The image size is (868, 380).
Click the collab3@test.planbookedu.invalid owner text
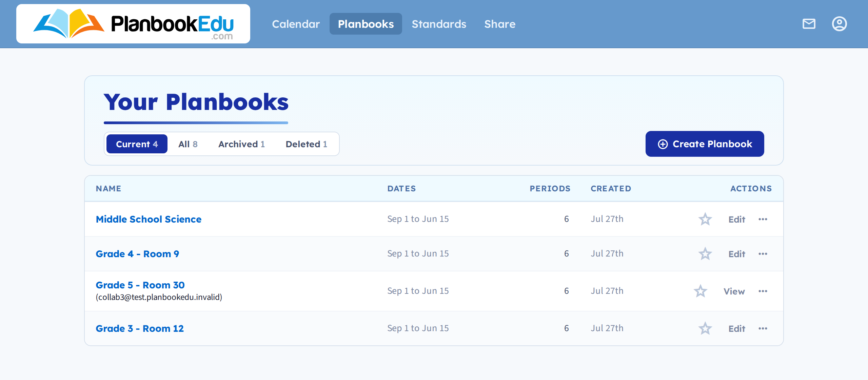[x=159, y=297]
